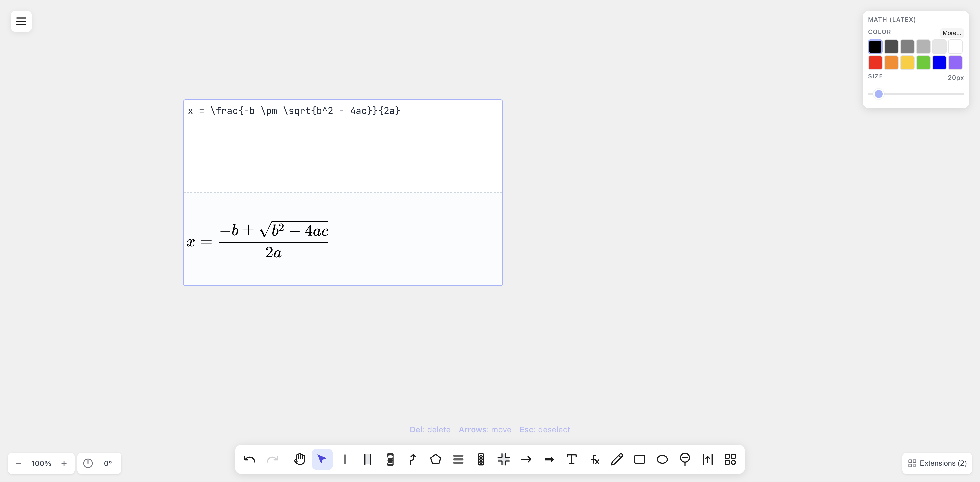Choose the very pale gray swatch
980x482 pixels.
939,46
